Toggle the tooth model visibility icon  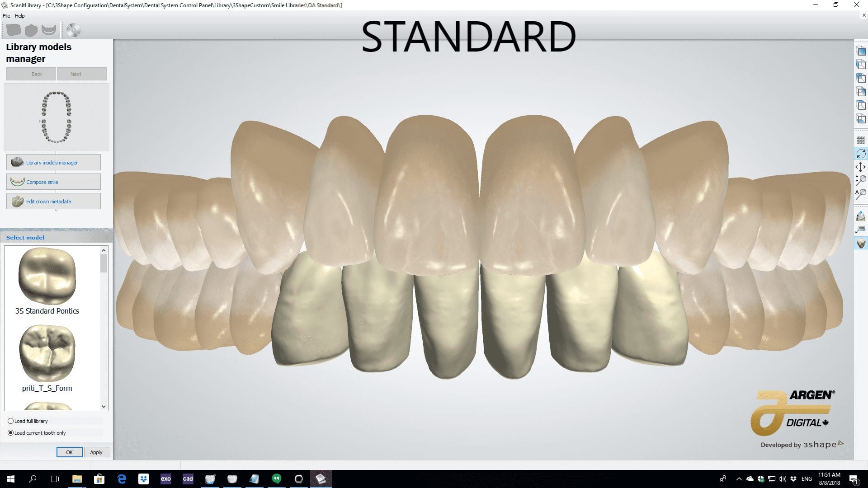(x=861, y=244)
